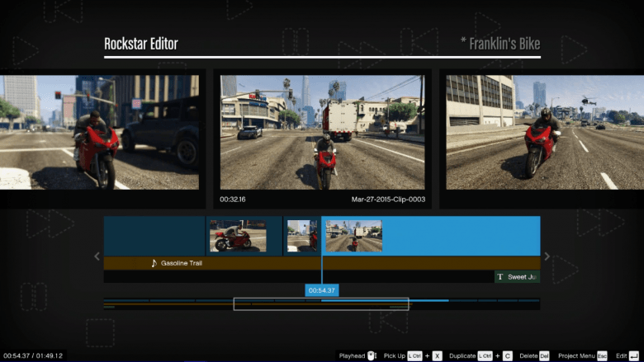
Task: Click the Esc key icon for Project Menu
Action: tap(602, 355)
